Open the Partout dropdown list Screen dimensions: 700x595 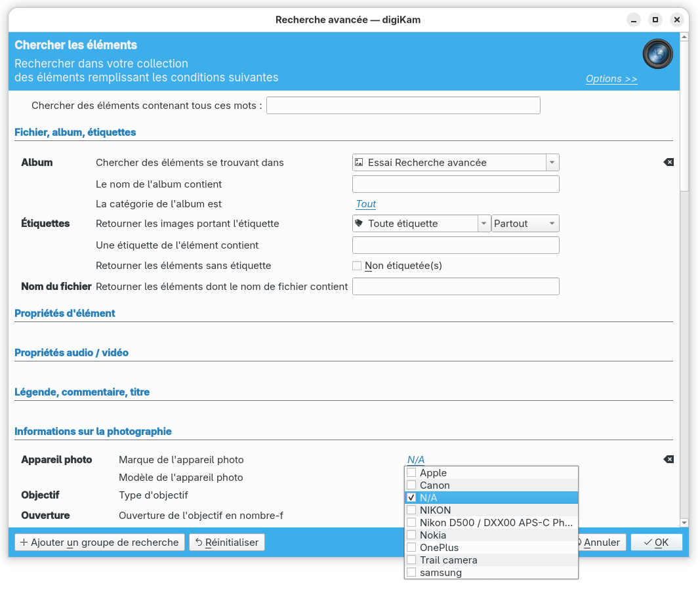pos(525,224)
